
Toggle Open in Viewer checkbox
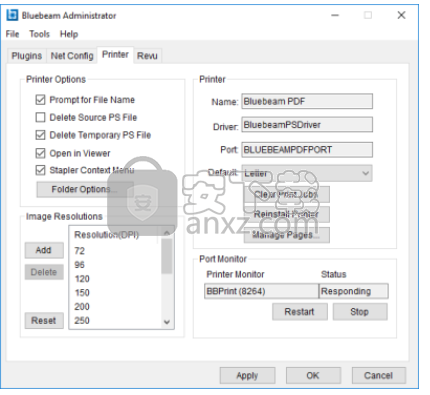pos(40,153)
